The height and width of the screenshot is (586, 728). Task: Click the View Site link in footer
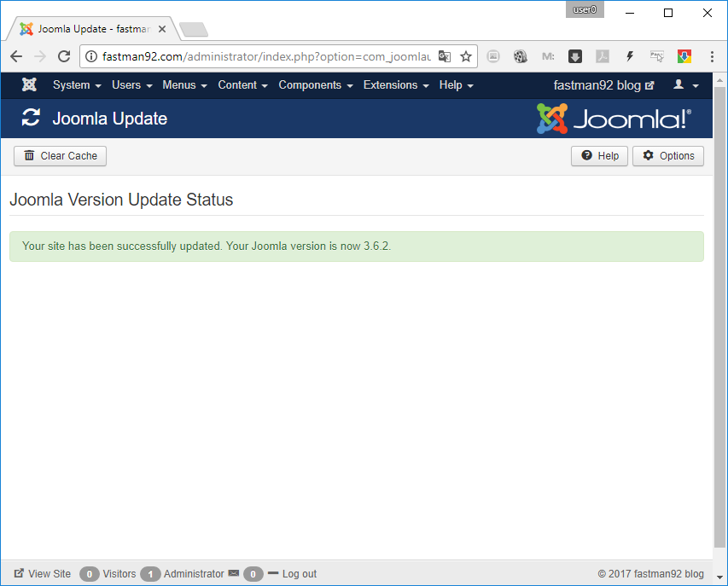point(43,574)
